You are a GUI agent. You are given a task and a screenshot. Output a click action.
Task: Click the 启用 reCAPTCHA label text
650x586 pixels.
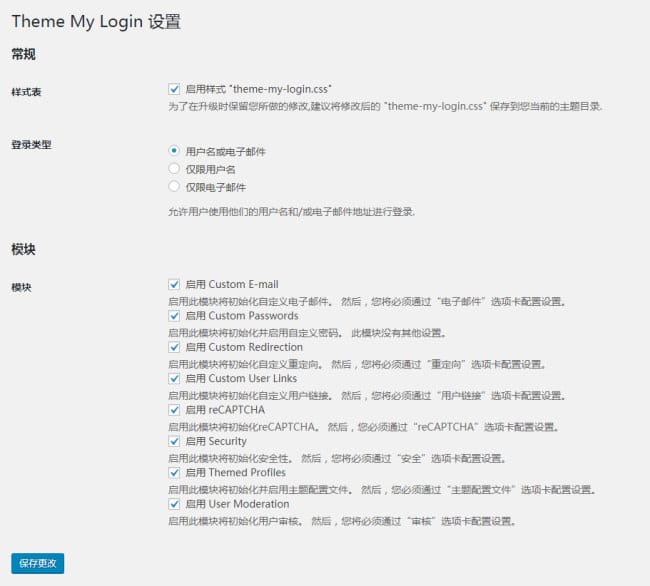225,410
